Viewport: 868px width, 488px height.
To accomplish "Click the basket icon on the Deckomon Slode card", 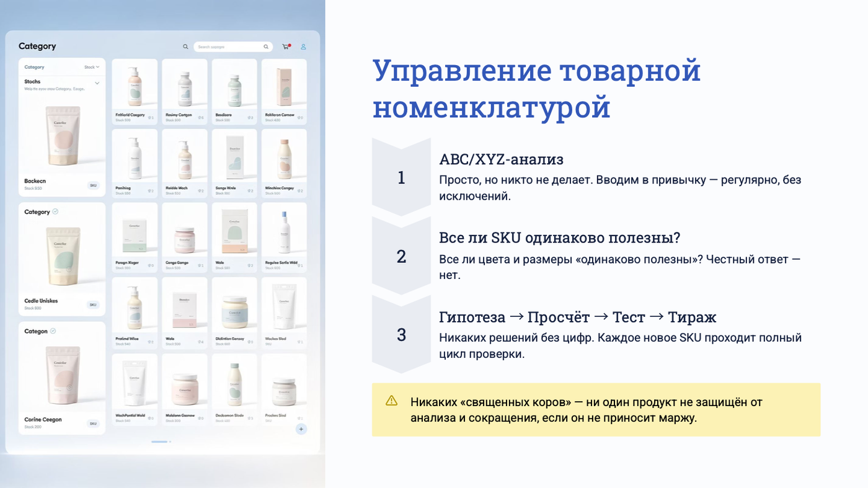I will [x=250, y=418].
